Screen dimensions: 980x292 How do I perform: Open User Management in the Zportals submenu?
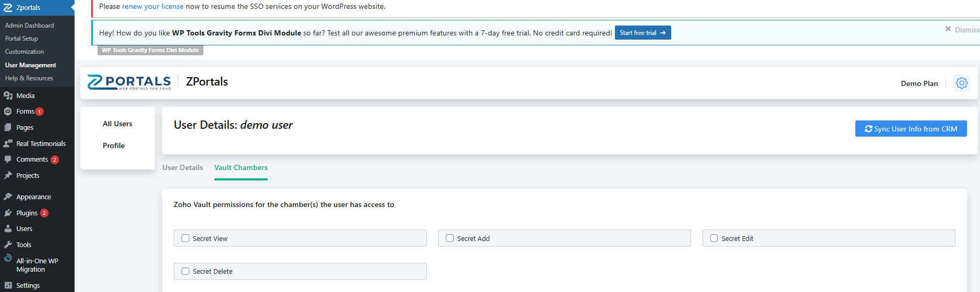tap(30, 65)
